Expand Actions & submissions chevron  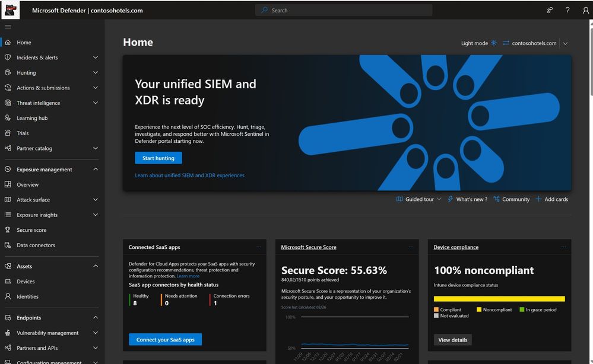coord(96,88)
